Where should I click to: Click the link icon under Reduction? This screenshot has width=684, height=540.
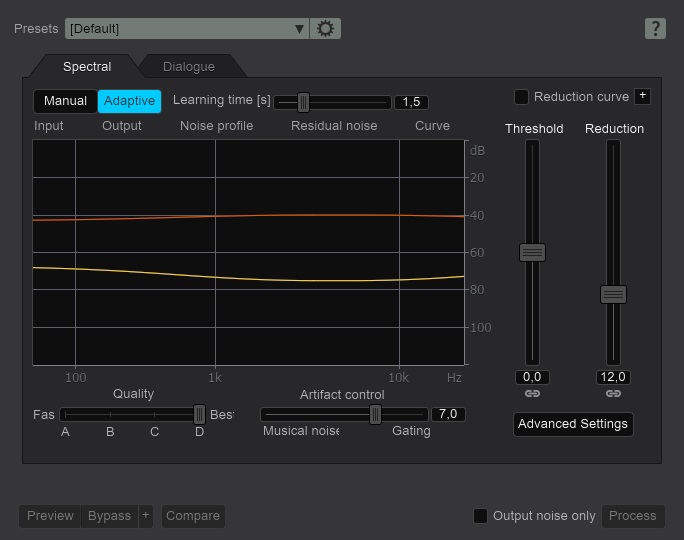613,394
